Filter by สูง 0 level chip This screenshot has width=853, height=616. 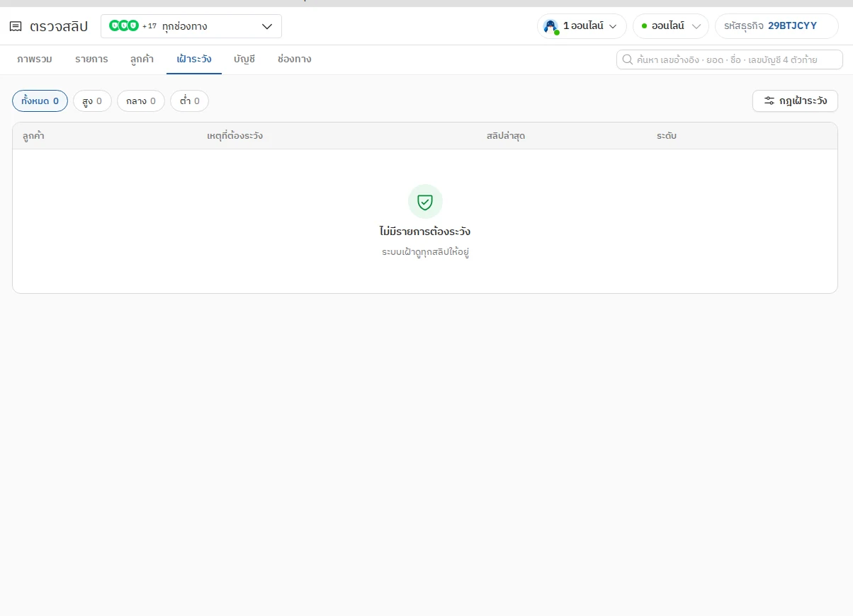click(92, 101)
